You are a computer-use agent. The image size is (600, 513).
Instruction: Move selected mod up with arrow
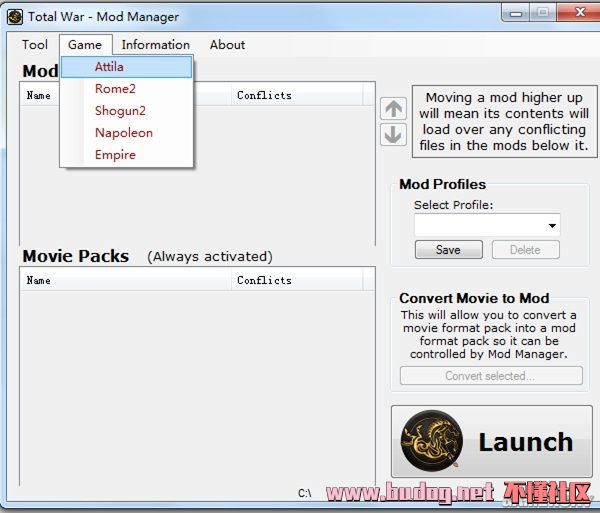[393, 109]
